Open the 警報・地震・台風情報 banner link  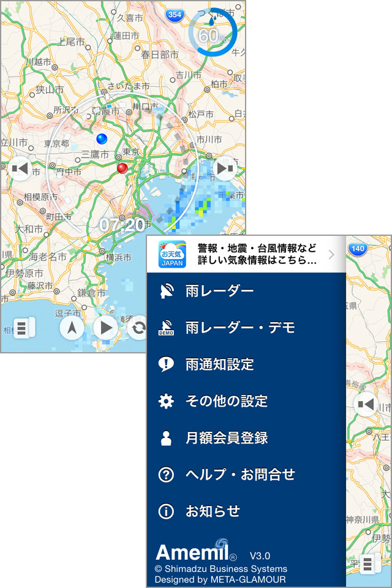coord(257,254)
